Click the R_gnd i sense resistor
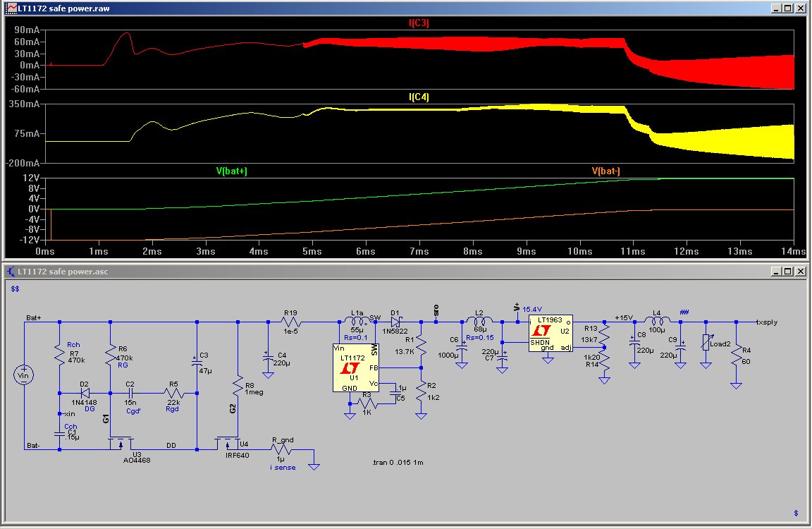812x529 pixels. (283, 450)
